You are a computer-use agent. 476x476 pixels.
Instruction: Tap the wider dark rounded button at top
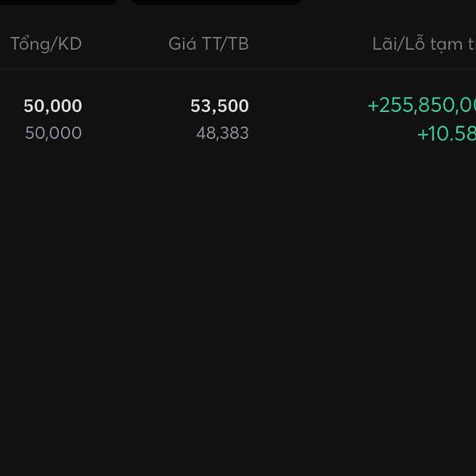tap(216, 2)
